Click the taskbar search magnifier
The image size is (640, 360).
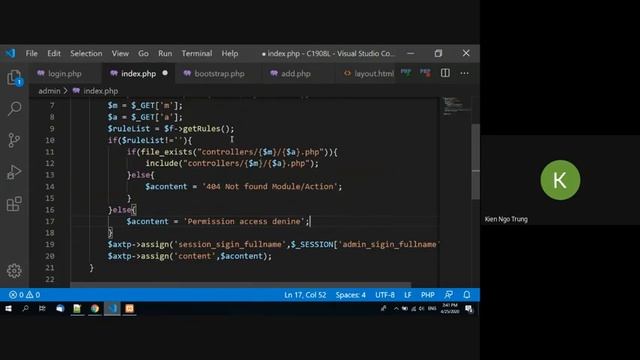(x=26, y=309)
